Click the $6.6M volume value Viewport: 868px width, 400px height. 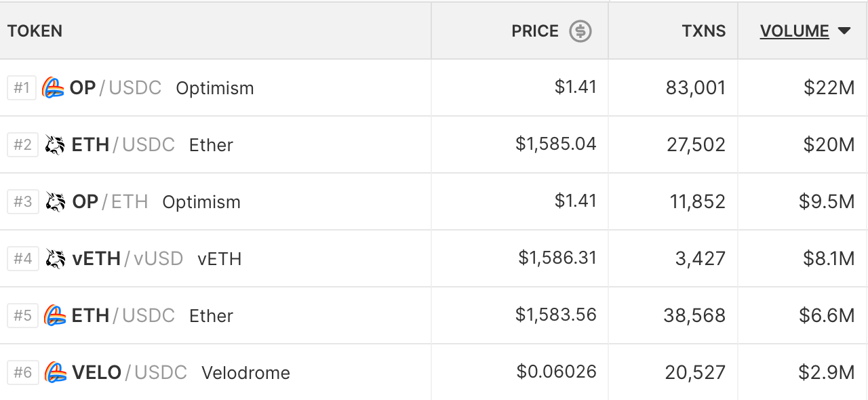(x=829, y=316)
